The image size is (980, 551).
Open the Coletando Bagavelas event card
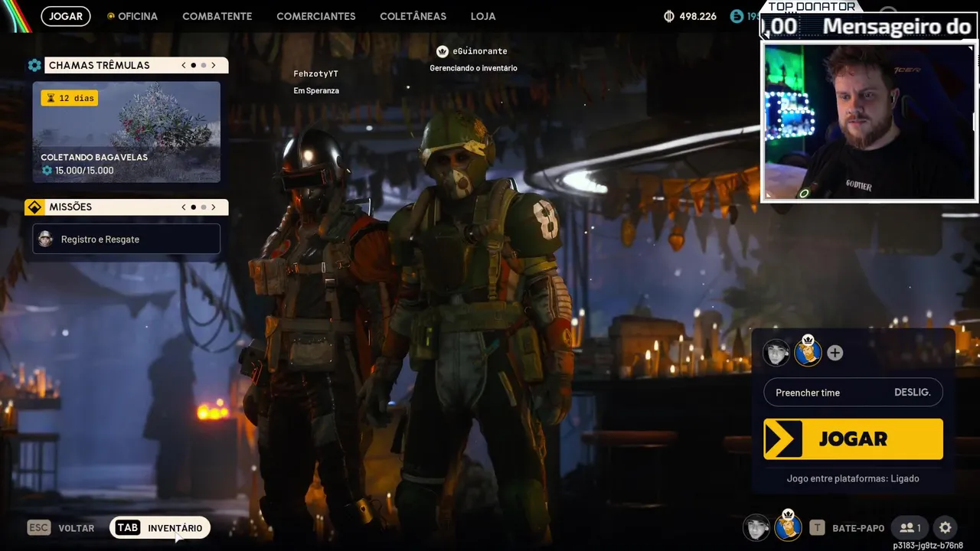tap(126, 132)
